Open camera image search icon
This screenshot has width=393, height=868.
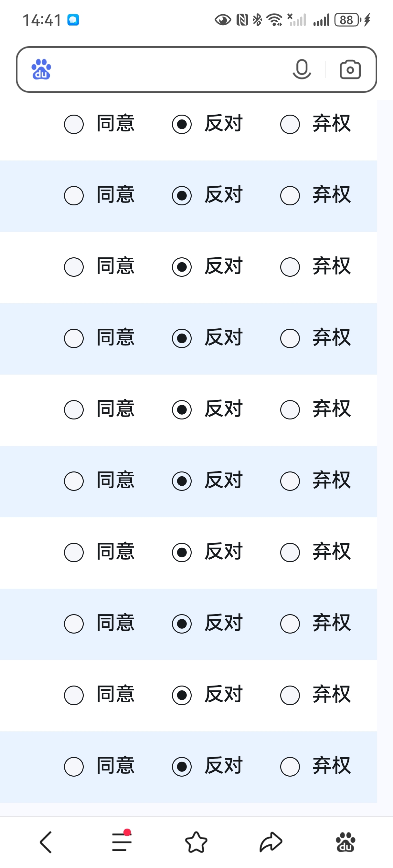tap(350, 69)
